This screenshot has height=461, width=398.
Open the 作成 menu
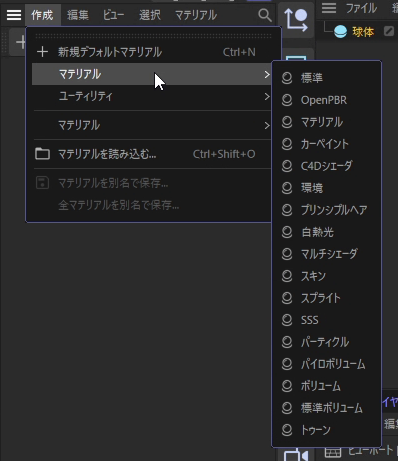tap(42, 15)
